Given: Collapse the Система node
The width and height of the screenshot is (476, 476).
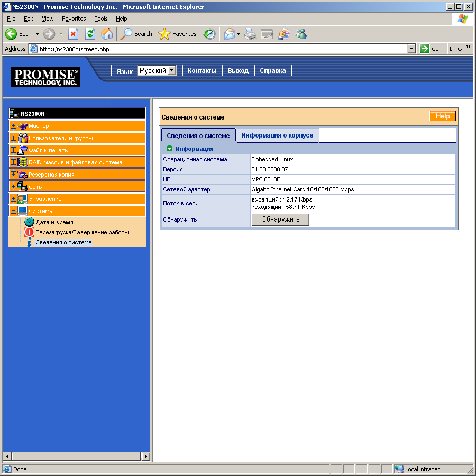Looking at the screenshot, I should (x=13, y=210).
